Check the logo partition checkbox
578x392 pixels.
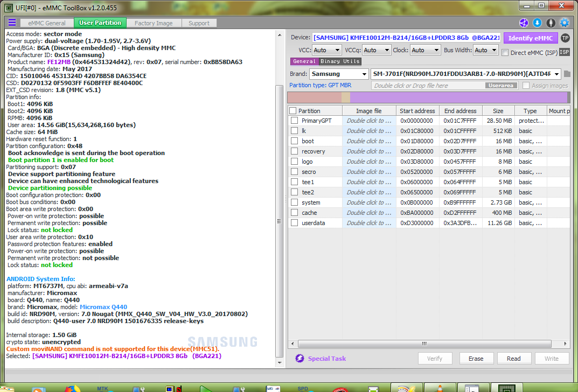tap(294, 162)
